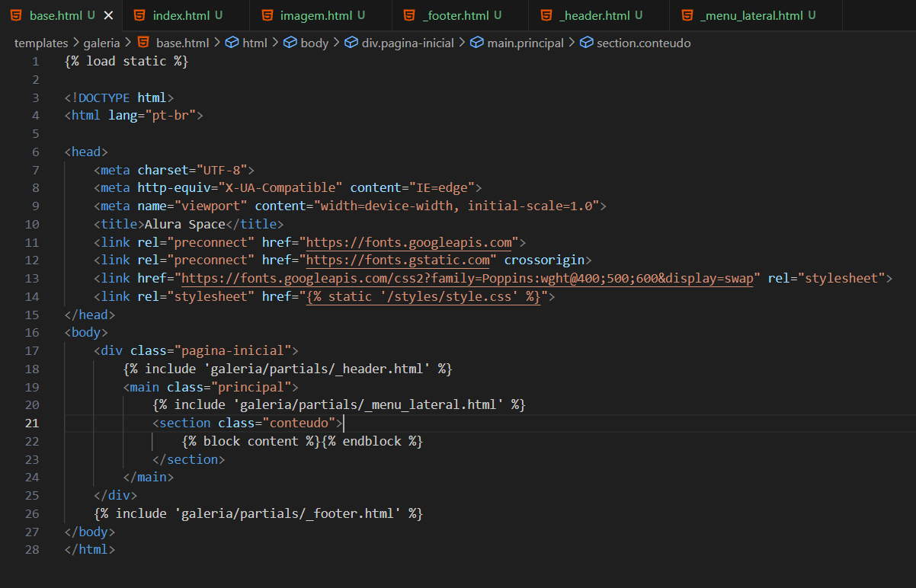Click the 'Alura Space' title text
The image size is (916, 588).
coord(185,225)
